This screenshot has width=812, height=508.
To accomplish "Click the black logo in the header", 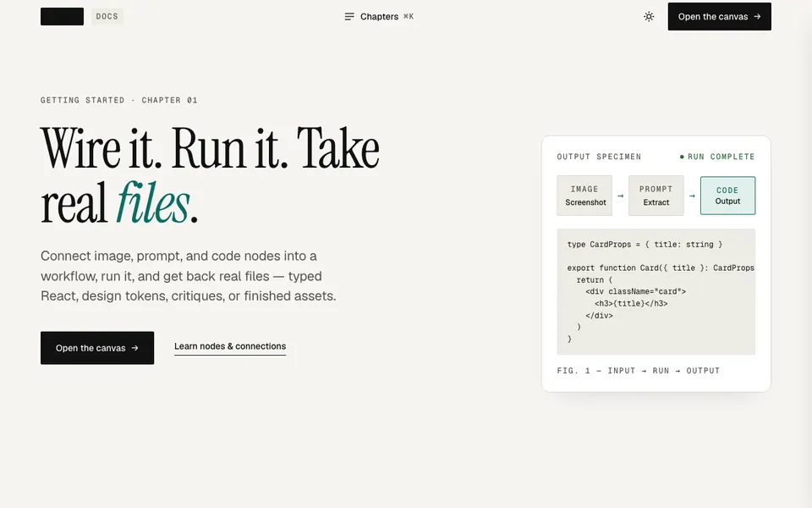I will pyautogui.click(x=62, y=17).
